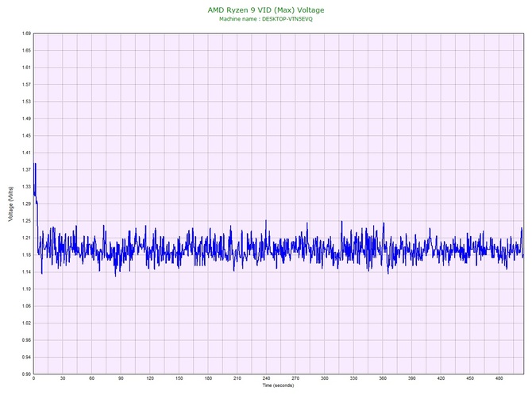Viewport: 532px width, 399px height.
Task: Click the 90 second time axis marker
Action: (x=121, y=379)
